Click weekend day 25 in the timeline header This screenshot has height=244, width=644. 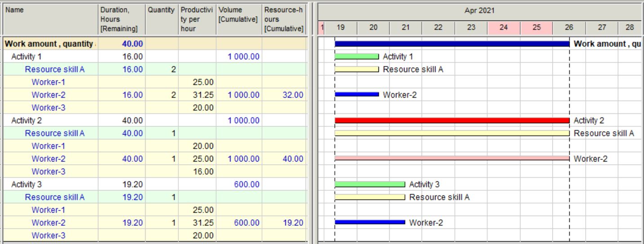pyautogui.click(x=537, y=27)
